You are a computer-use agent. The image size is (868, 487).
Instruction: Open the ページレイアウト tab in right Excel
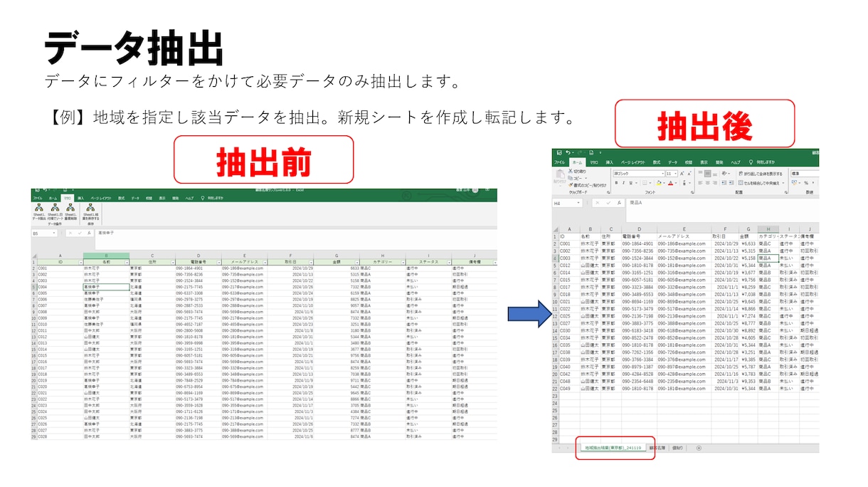[633, 162]
